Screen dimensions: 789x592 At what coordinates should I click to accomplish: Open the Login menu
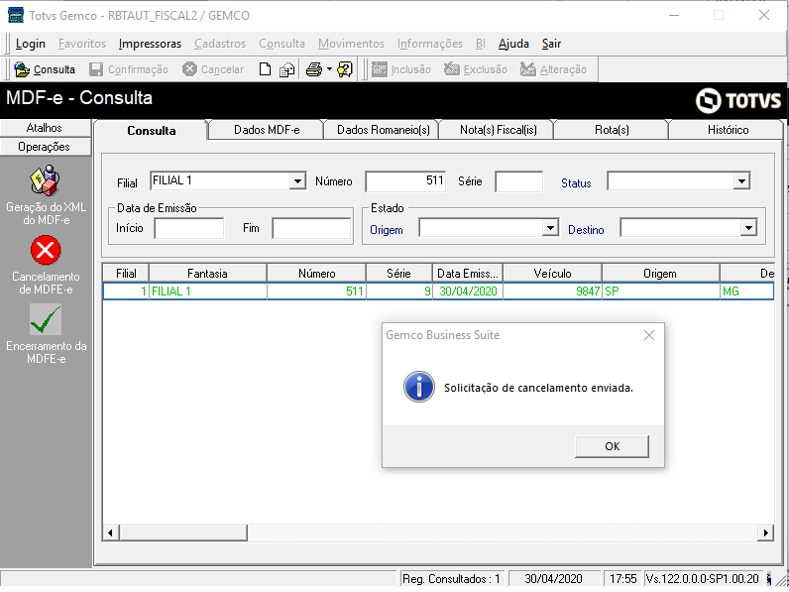30,44
